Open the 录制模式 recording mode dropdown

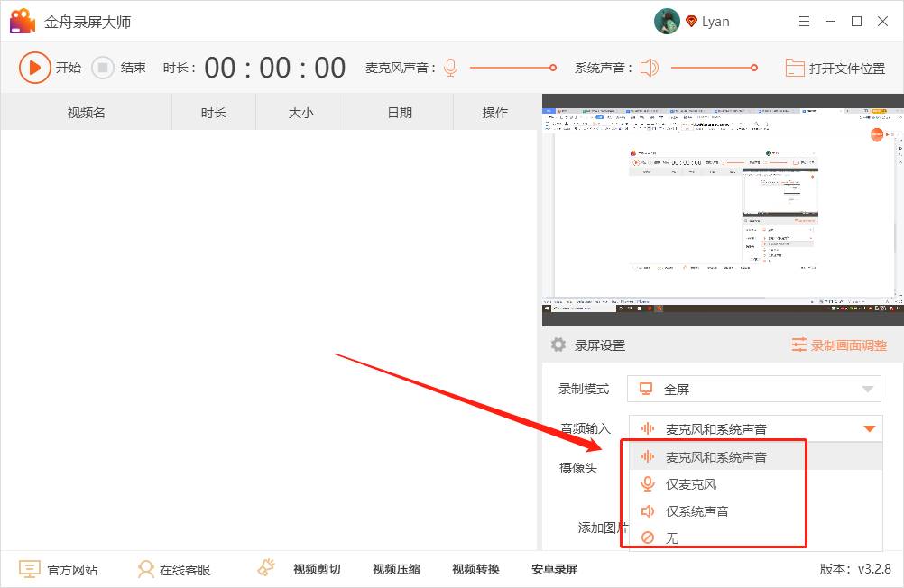click(x=753, y=388)
